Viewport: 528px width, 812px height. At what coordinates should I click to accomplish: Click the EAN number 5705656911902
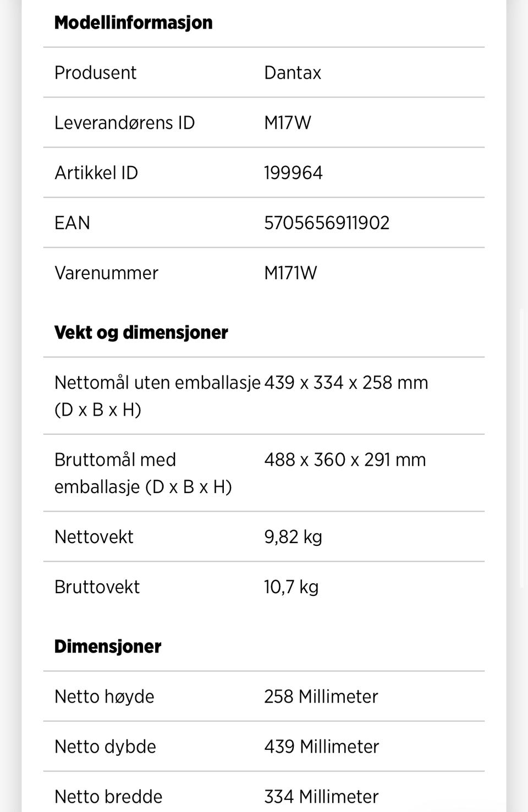click(327, 223)
